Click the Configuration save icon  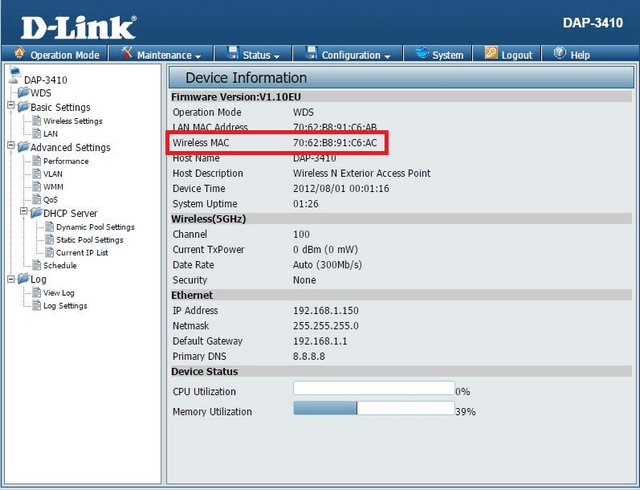(311, 54)
